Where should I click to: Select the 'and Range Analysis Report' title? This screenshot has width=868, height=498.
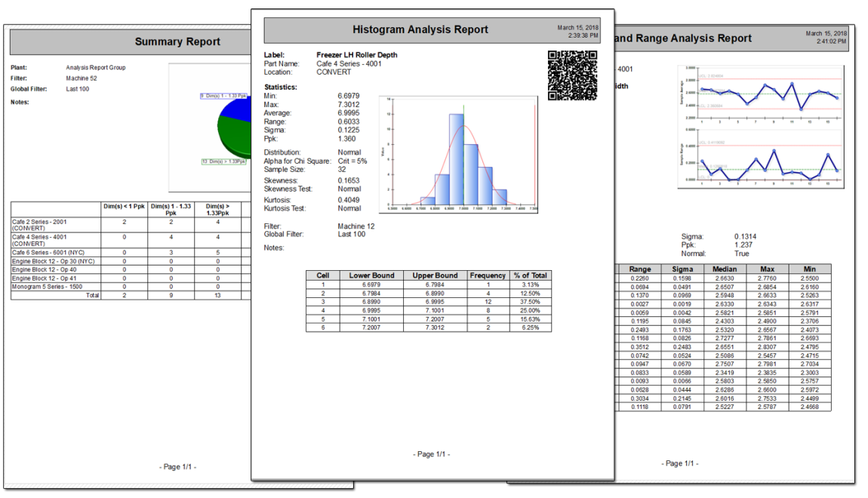(x=683, y=38)
